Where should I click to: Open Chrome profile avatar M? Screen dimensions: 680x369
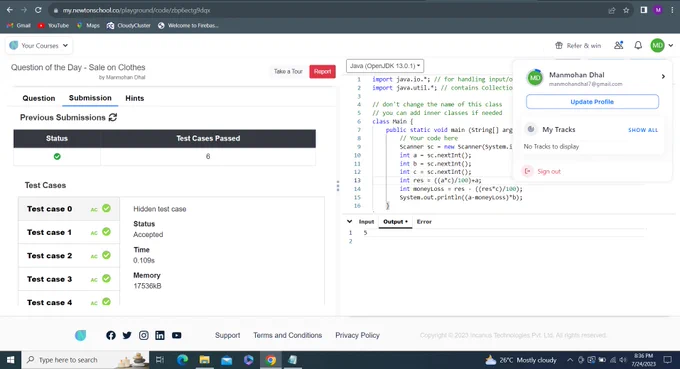[658, 10]
